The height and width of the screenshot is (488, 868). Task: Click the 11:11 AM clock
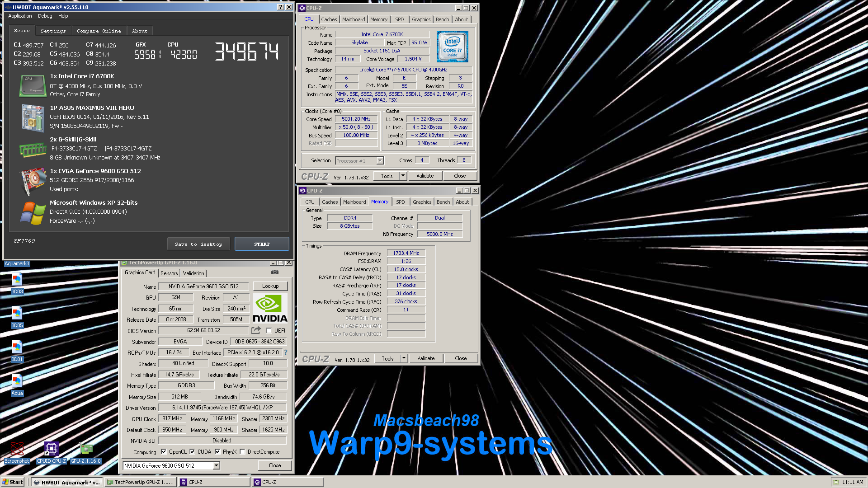853,482
